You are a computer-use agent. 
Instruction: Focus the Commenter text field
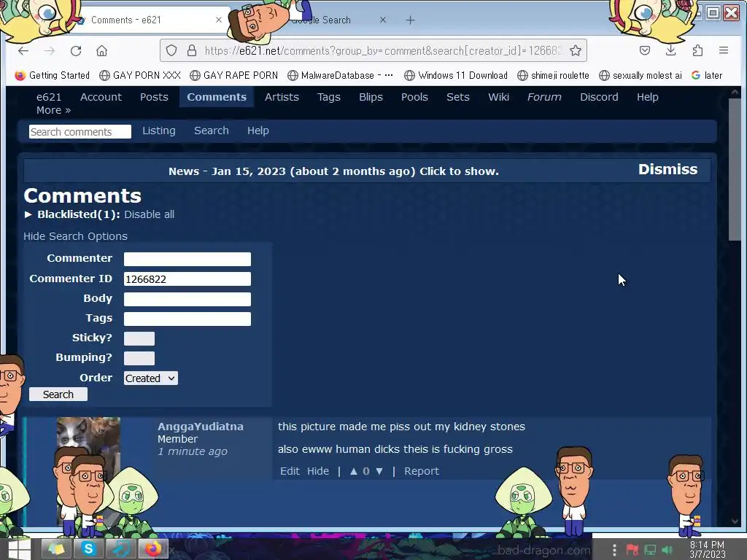coord(187,259)
